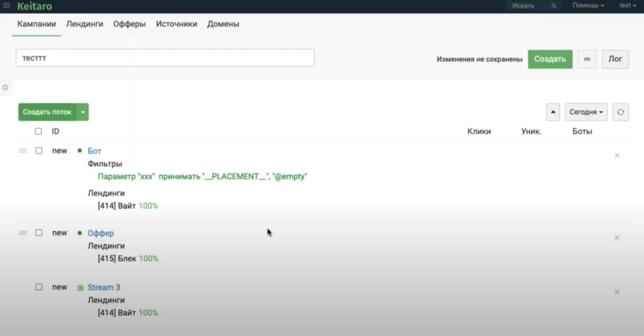Click the campaign name field containing тесттт
644x336 pixels.
(165, 58)
